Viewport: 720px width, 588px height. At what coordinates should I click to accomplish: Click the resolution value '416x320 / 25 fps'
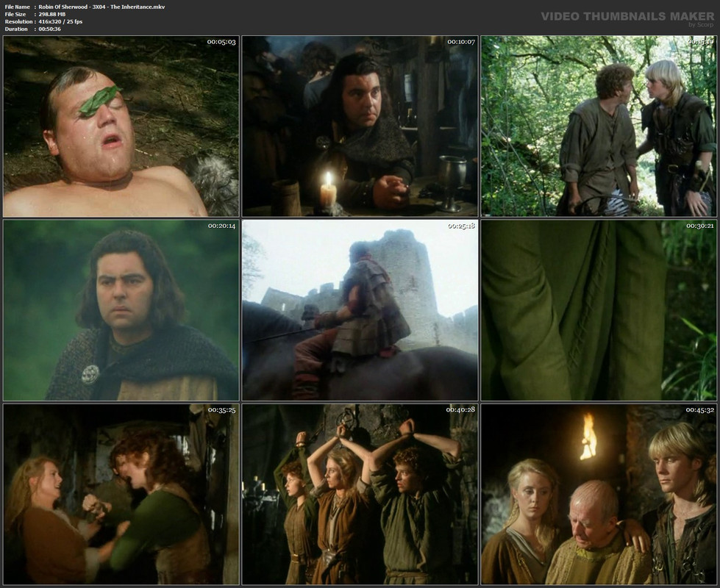pos(60,21)
